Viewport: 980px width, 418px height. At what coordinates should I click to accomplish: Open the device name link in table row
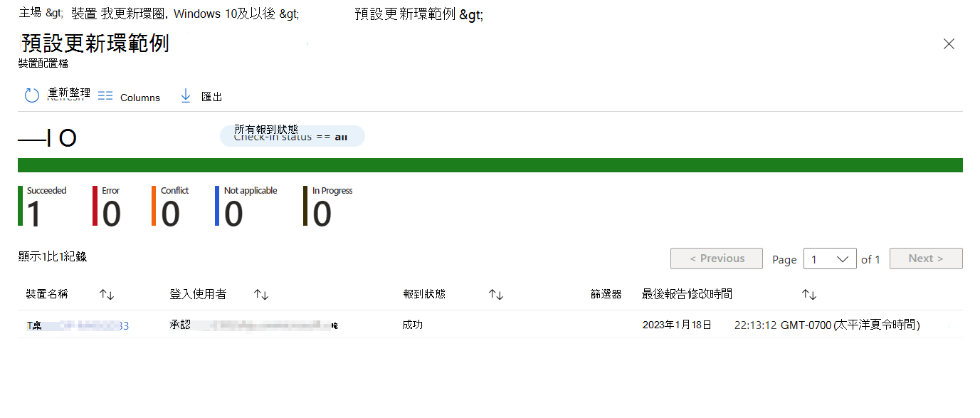pyautogui.click(x=78, y=325)
